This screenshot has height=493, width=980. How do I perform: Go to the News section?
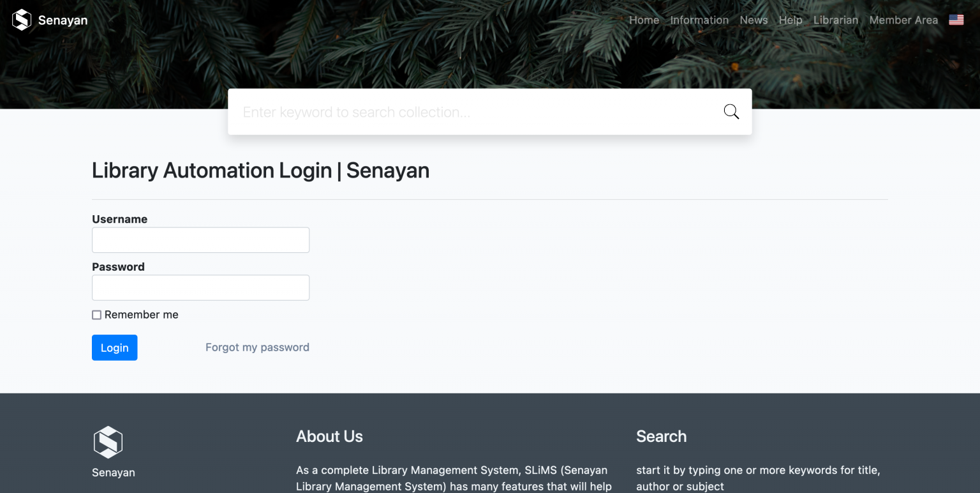point(754,20)
